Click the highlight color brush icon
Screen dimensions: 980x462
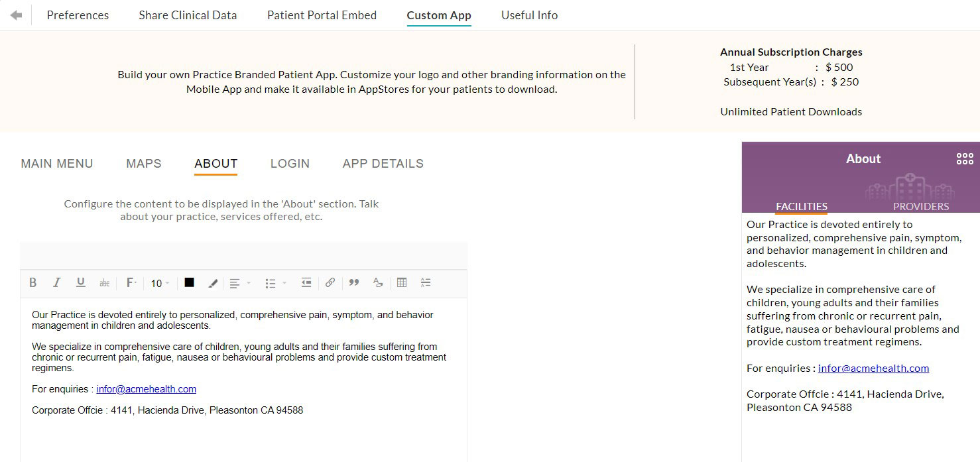(213, 283)
